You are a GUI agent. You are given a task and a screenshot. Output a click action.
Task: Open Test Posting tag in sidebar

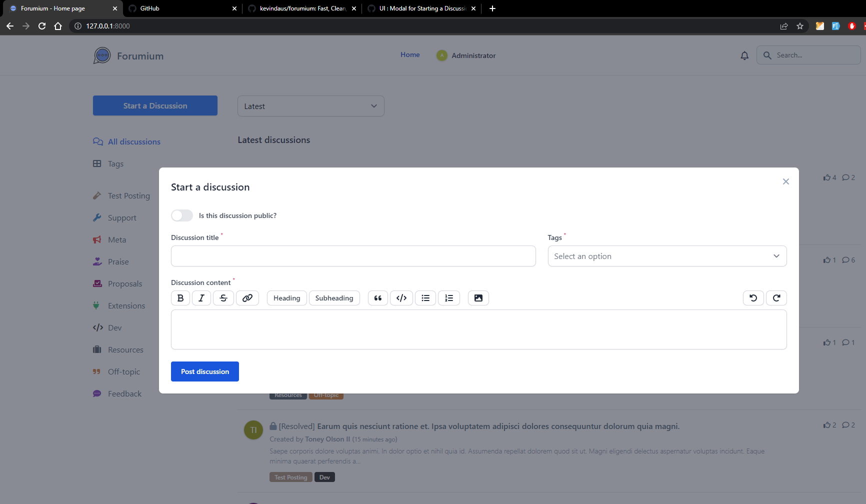coord(121,196)
